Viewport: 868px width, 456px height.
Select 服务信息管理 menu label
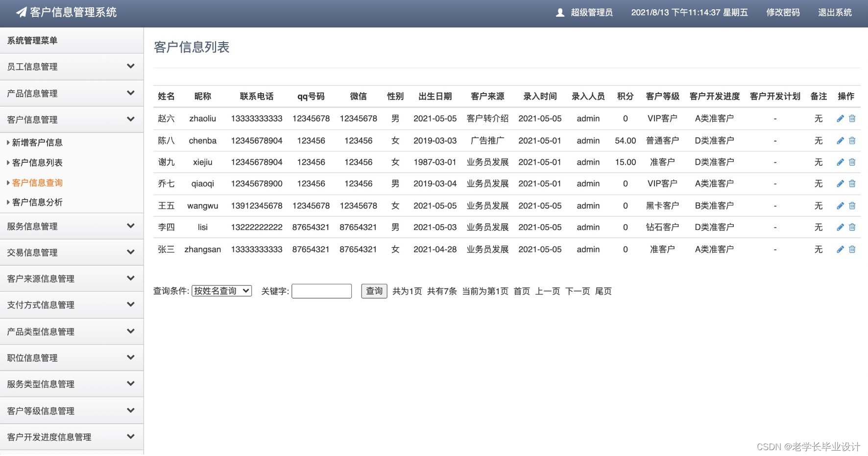[x=32, y=227]
